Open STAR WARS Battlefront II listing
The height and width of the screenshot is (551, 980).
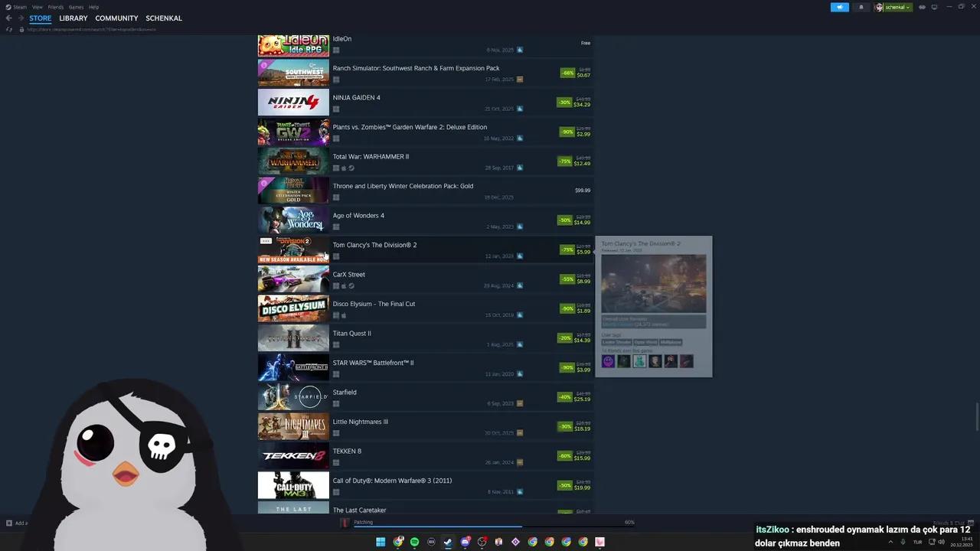(425, 367)
